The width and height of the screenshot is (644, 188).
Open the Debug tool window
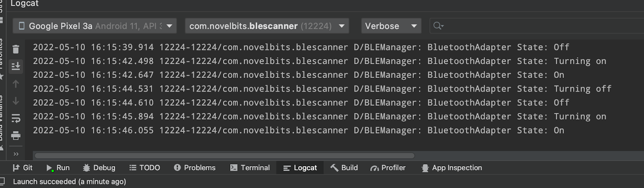pos(99,168)
